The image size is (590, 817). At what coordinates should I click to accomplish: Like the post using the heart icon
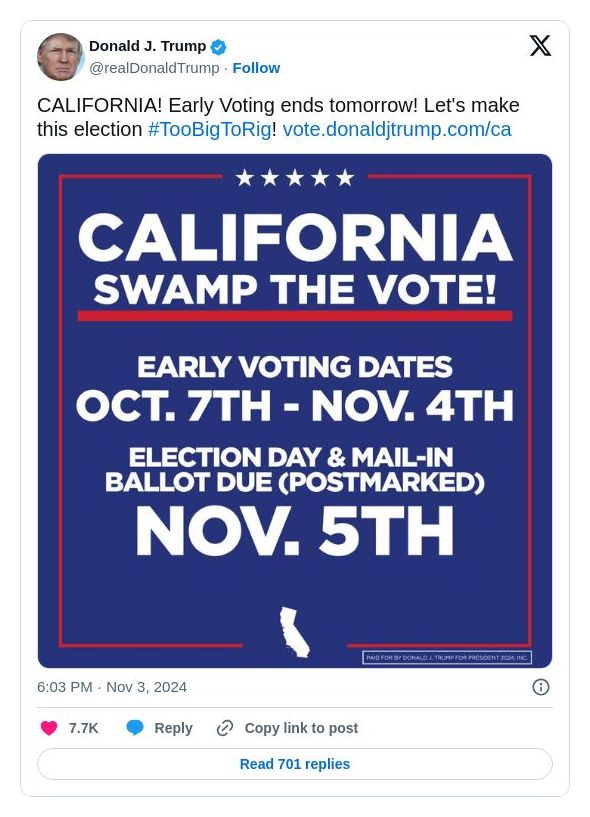(x=49, y=728)
